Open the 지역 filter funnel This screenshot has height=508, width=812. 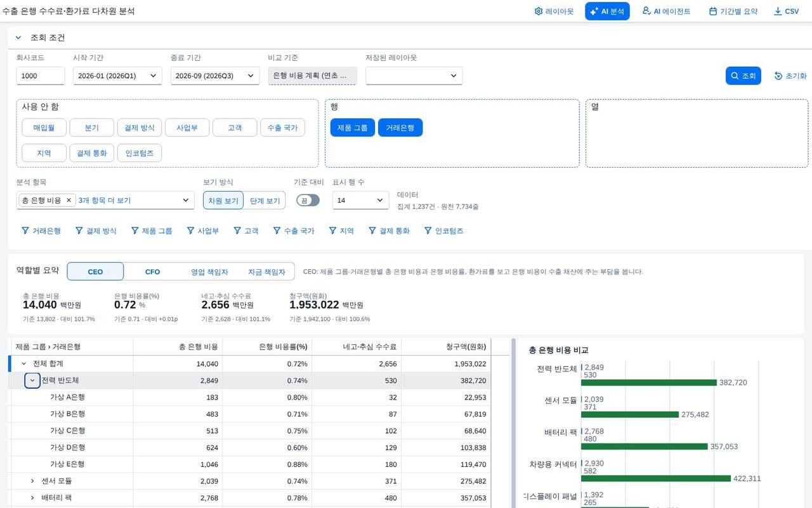click(x=333, y=231)
